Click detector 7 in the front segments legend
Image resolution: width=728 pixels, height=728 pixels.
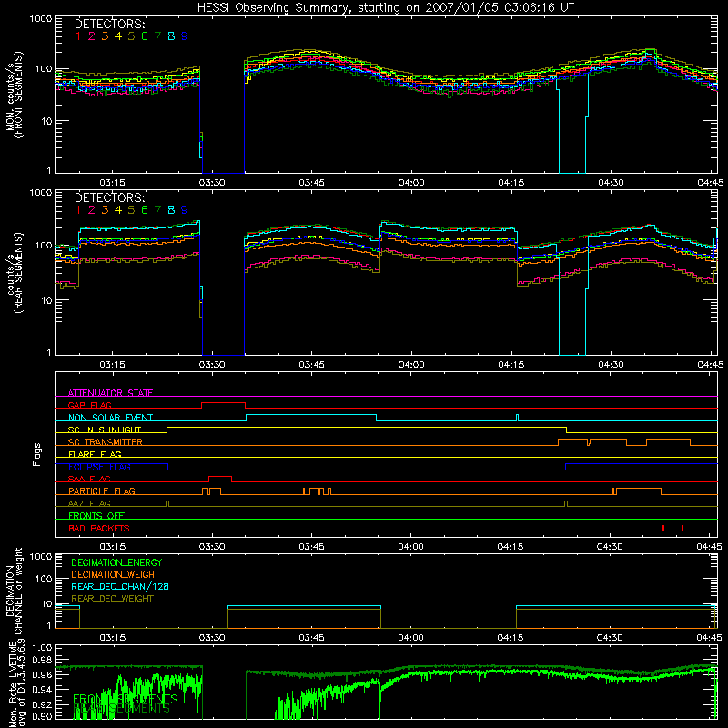tap(157, 36)
